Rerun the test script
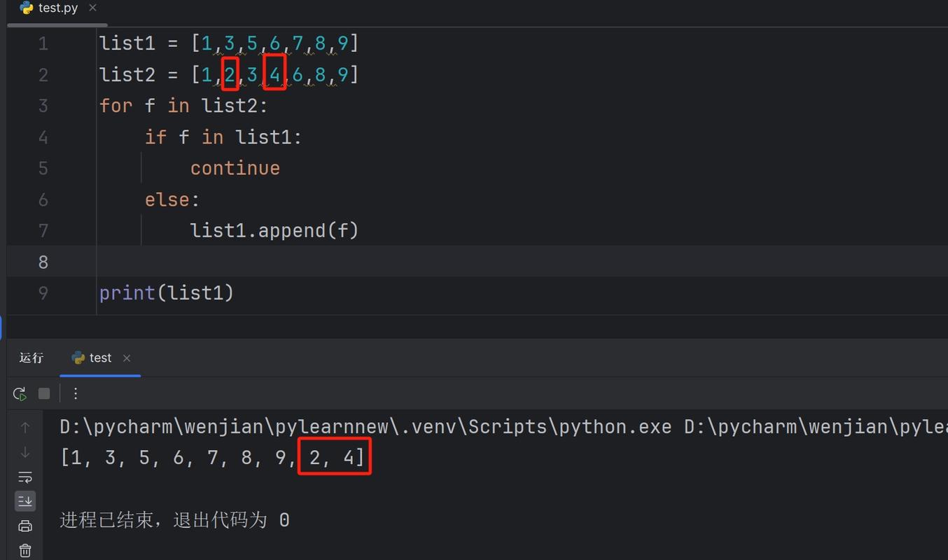 (20, 393)
